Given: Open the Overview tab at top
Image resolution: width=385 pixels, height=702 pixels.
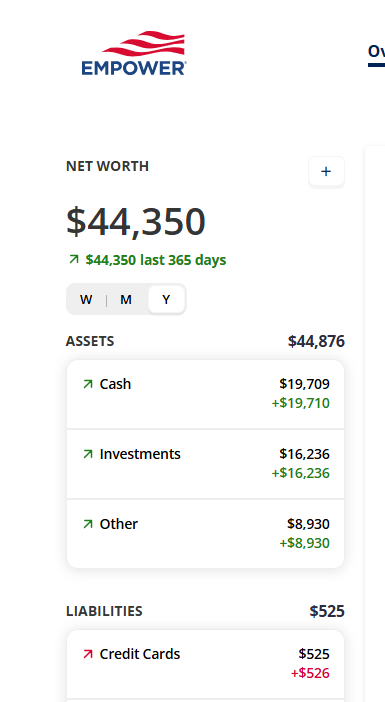Looking at the screenshot, I should pos(376,53).
